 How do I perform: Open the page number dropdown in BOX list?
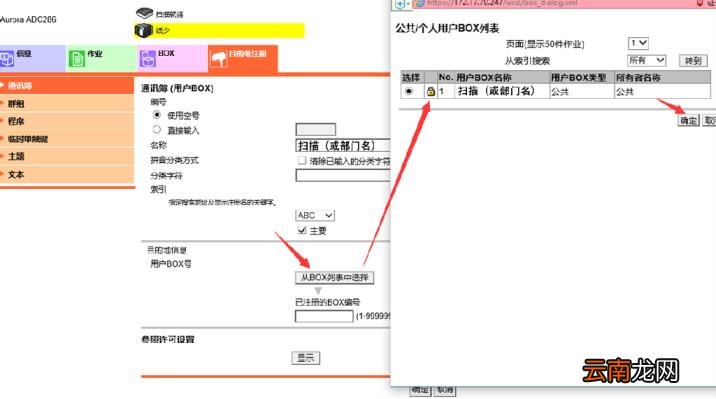638,43
